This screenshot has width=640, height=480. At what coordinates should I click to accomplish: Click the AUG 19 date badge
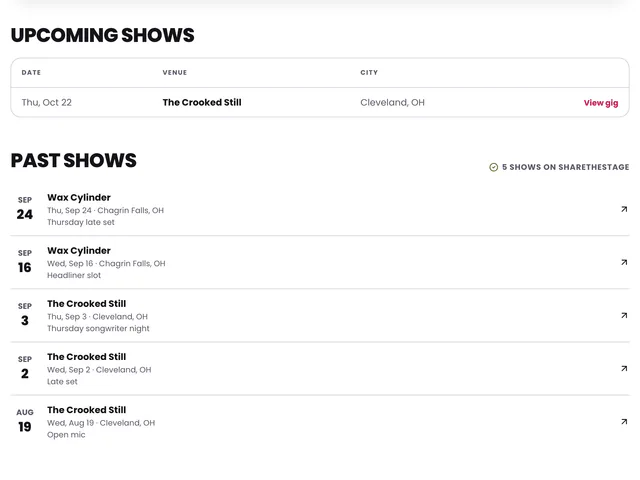[x=24, y=421]
